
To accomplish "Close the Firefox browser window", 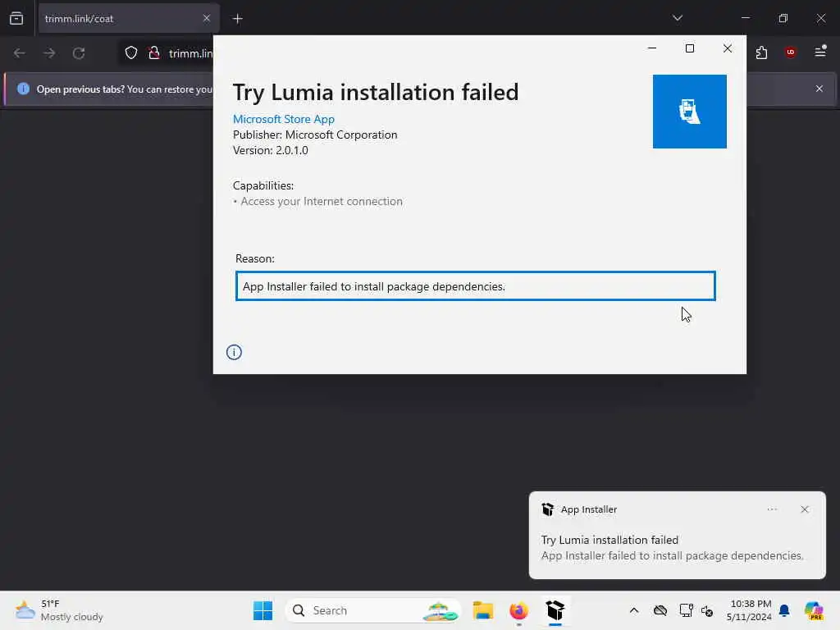I will (820, 18).
